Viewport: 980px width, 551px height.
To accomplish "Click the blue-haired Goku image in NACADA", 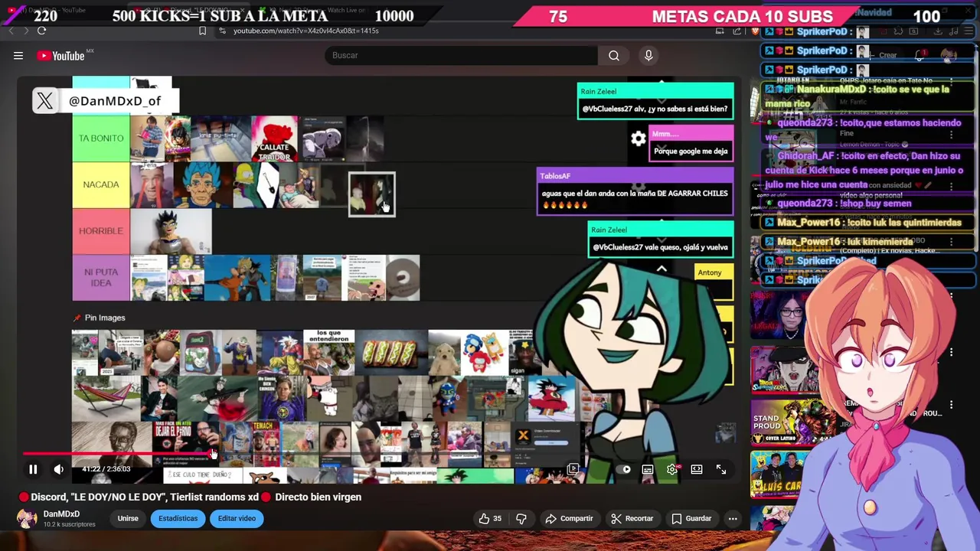I will click(x=202, y=184).
